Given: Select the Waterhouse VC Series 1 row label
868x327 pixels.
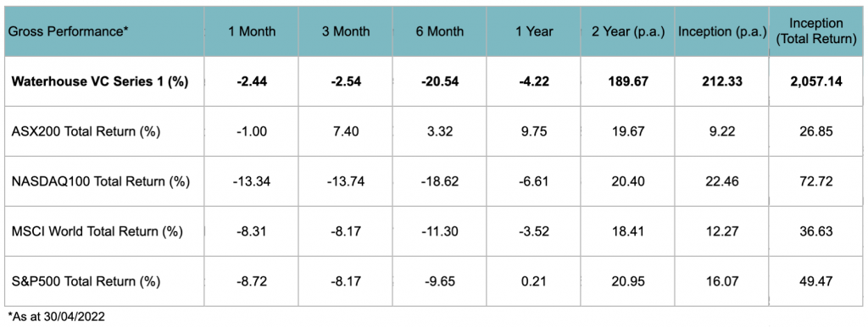Looking at the screenshot, I should point(98,81).
